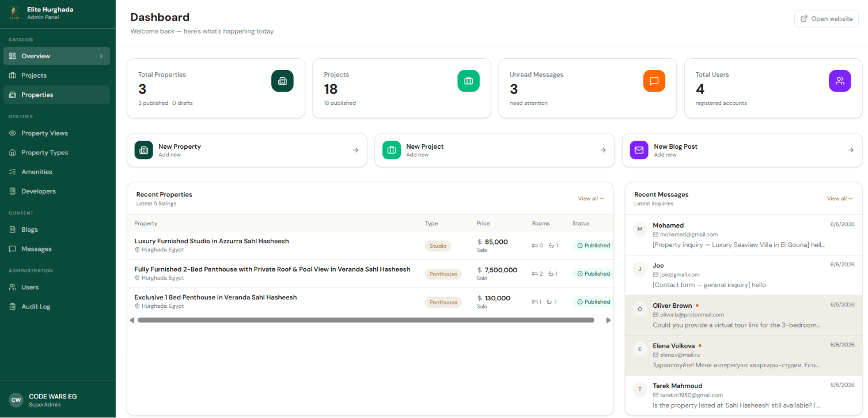Click View all in Recent Properties

591,198
